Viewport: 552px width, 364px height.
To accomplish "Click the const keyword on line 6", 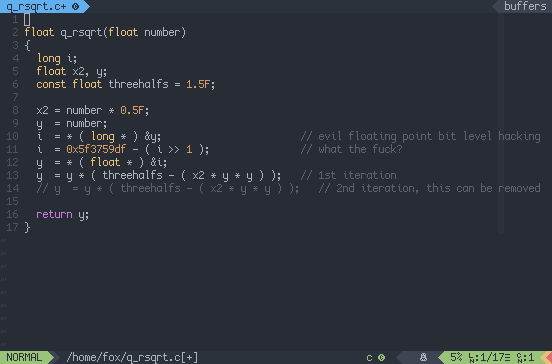I will 51,84.
